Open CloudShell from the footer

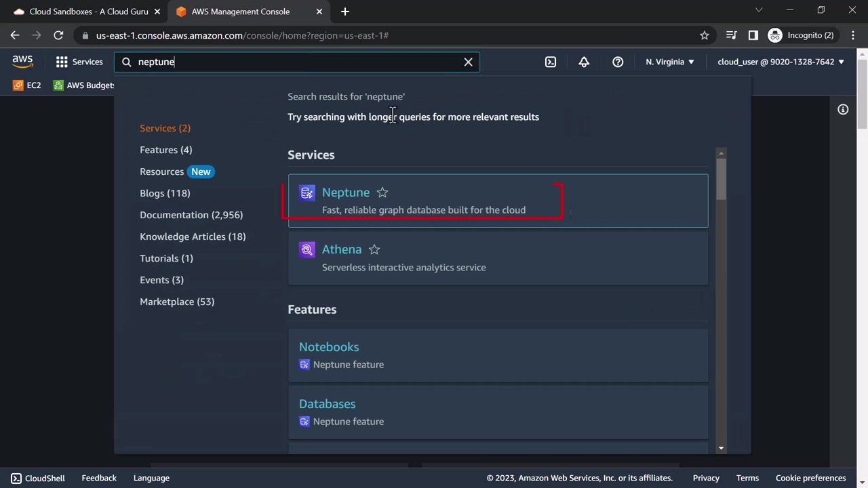(x=38, y=478)
